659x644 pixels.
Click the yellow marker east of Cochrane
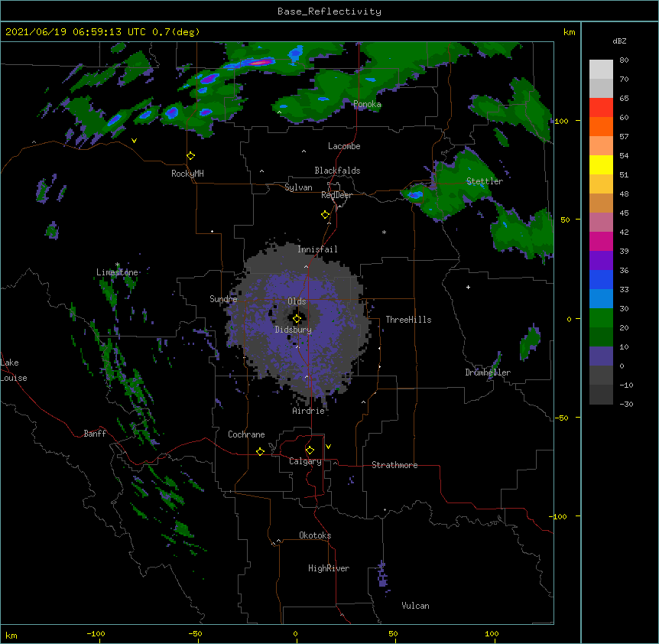[x=260, y=451]
